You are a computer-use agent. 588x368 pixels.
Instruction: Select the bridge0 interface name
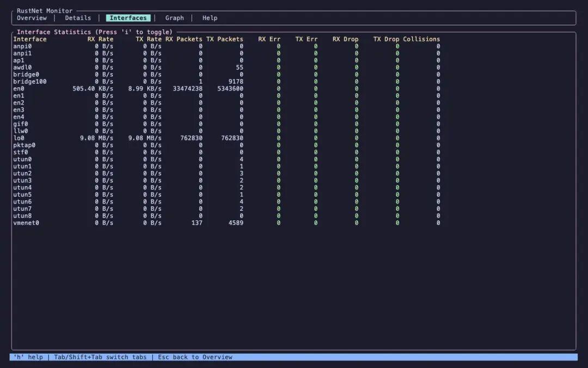(x=26, y=74)
